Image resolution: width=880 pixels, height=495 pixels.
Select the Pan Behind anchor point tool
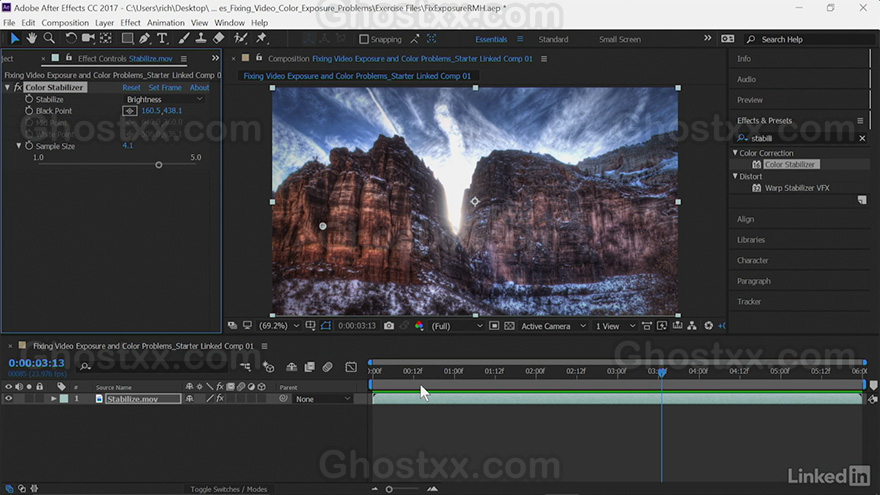106,38
